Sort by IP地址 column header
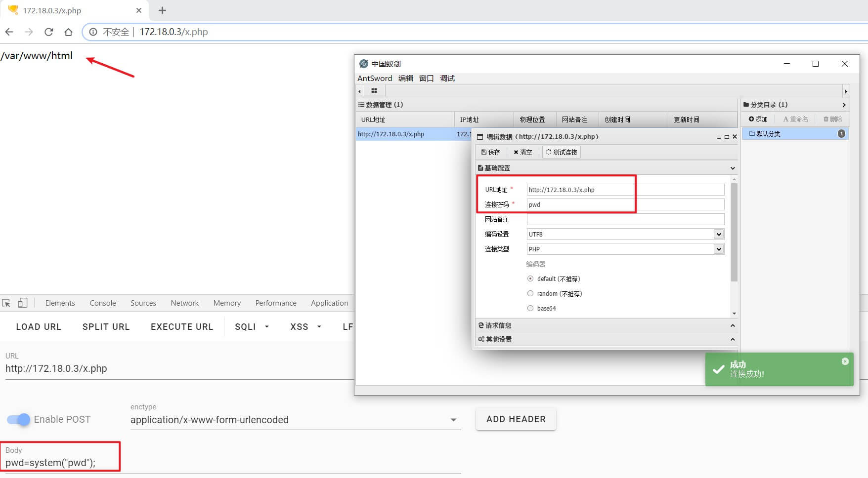868x478 pixels. tap(484, 119)
